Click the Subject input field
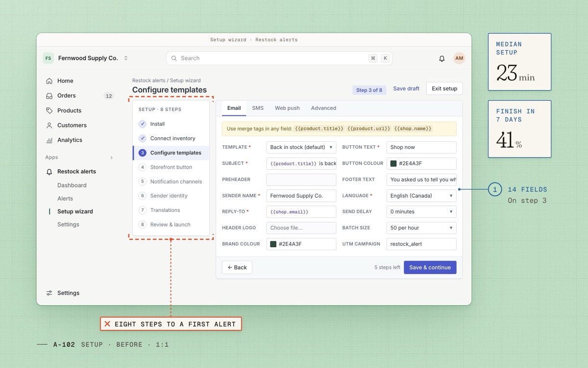 pos(301,163)
